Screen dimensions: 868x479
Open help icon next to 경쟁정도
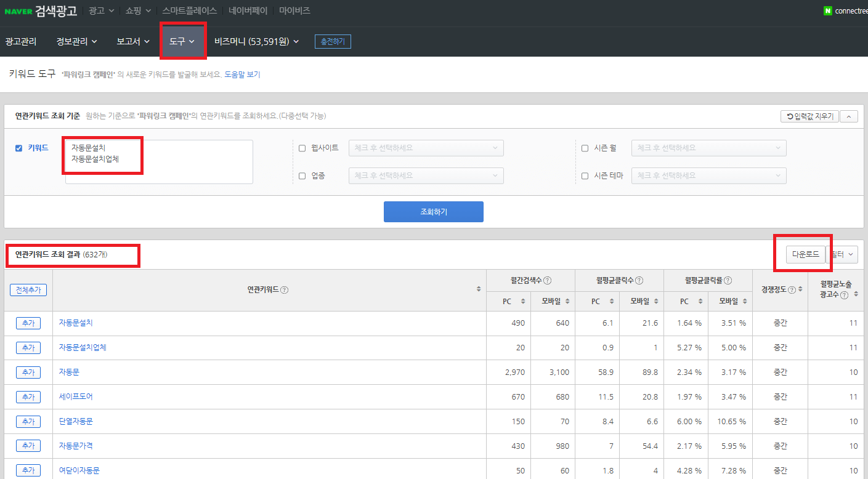point(792,289)
